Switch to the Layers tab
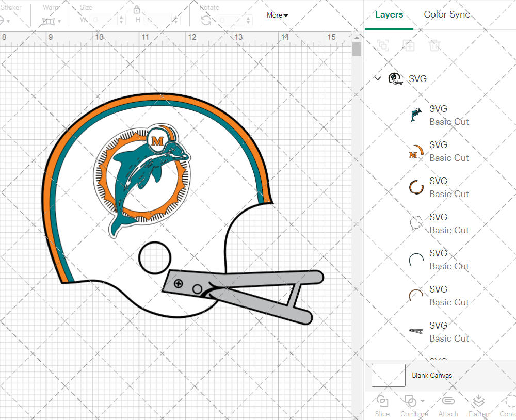 tap(389, 15)
